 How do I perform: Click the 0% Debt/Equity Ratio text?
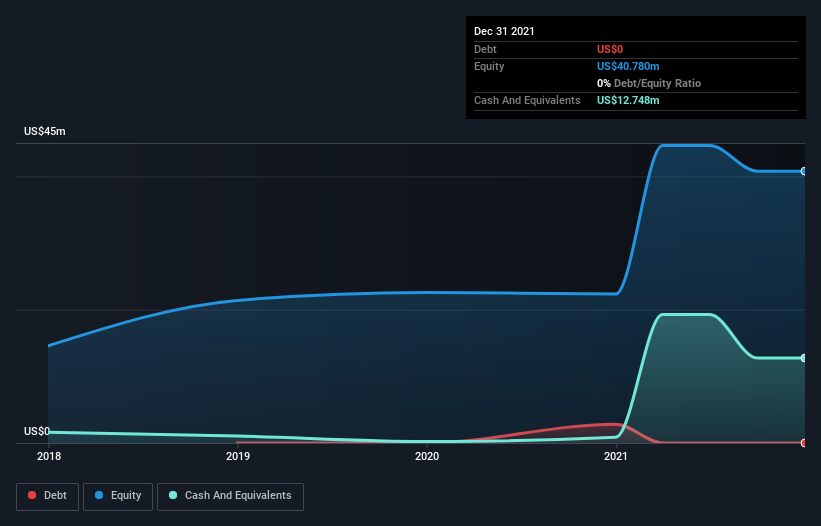tap(649, 83)
